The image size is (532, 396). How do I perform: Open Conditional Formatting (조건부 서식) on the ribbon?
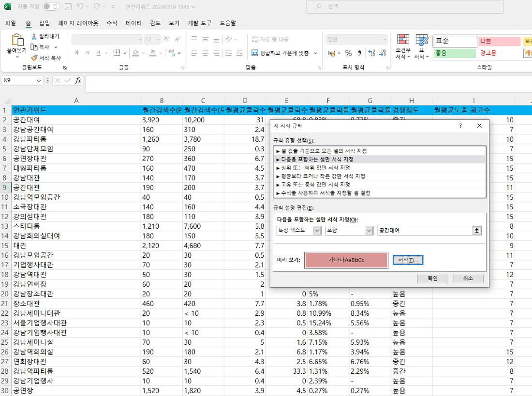click(403, 46)
